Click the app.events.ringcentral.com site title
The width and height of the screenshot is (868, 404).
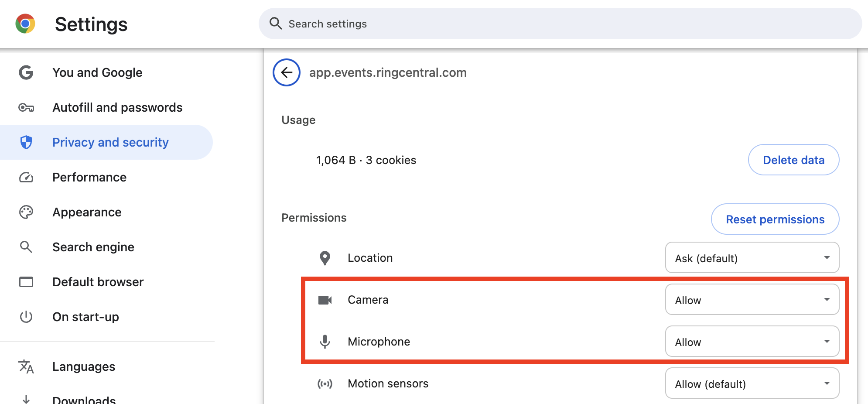tap(388, 72)
